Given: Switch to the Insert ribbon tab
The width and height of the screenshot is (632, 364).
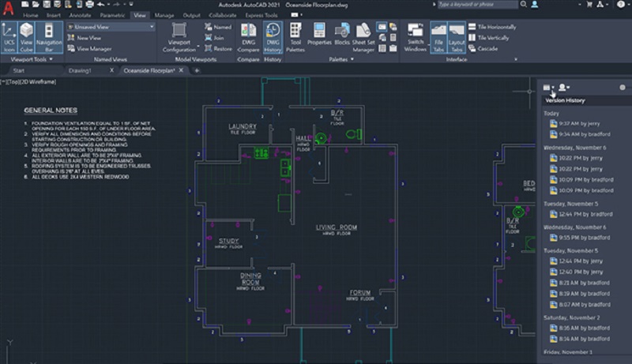Looking at the screenshot, I should pos(53,15).
